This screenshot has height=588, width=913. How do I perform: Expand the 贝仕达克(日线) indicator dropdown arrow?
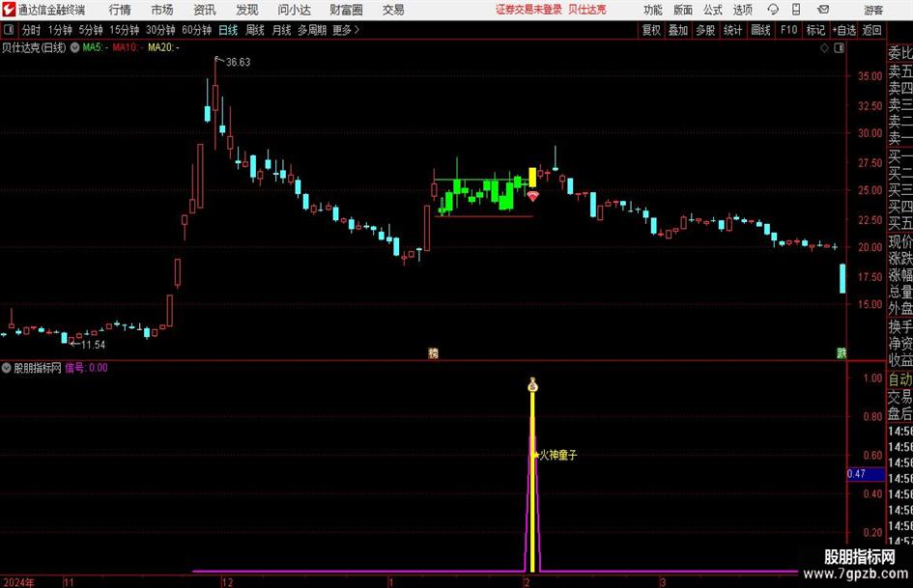point(74,47)
